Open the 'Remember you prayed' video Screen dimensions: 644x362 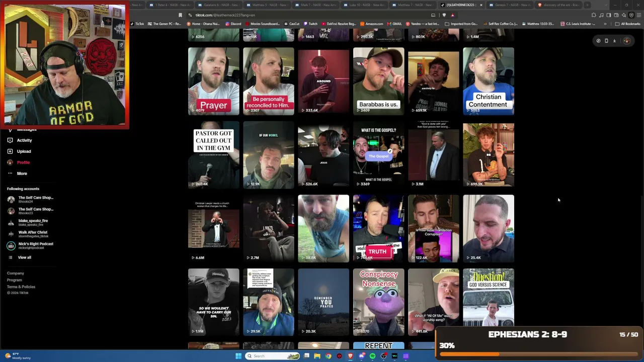click(x=324, y=302)
